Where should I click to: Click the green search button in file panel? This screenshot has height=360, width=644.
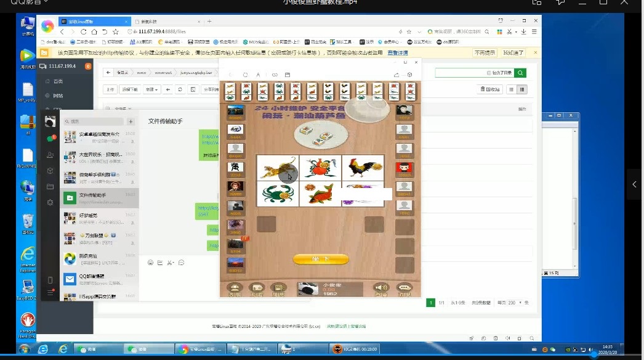click(521, 73)
